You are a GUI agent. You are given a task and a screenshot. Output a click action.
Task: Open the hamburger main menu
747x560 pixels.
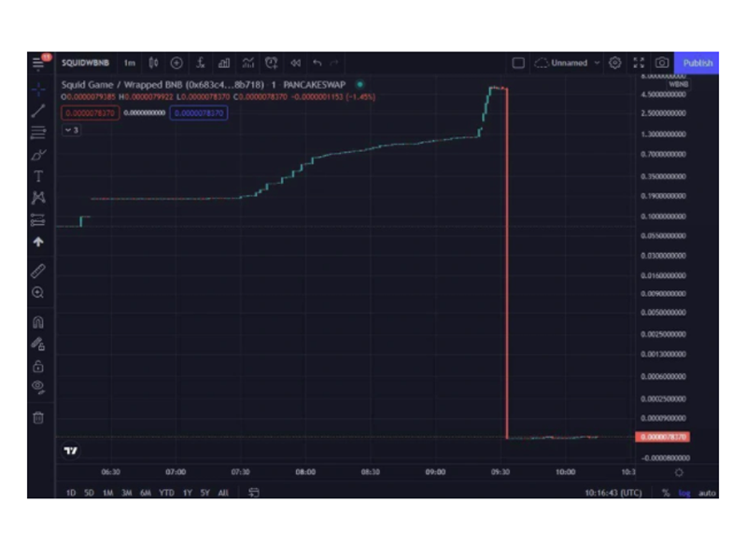click(38, 63)
